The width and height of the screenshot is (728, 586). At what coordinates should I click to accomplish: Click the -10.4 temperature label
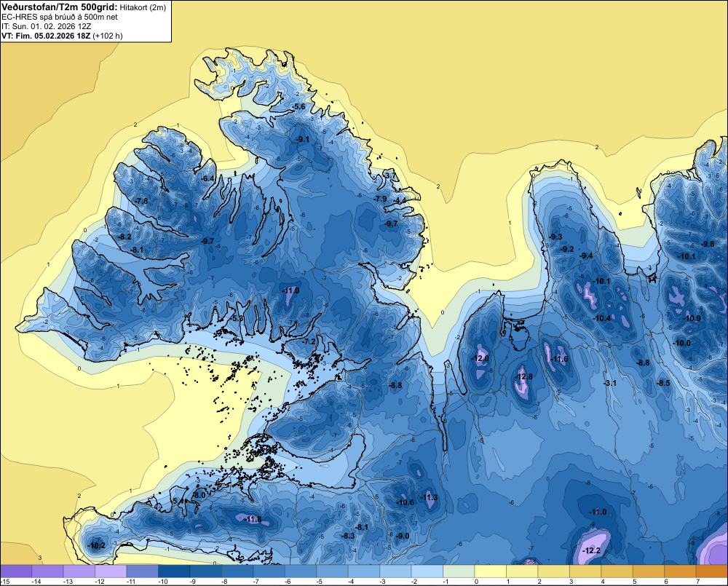(602, 319)
